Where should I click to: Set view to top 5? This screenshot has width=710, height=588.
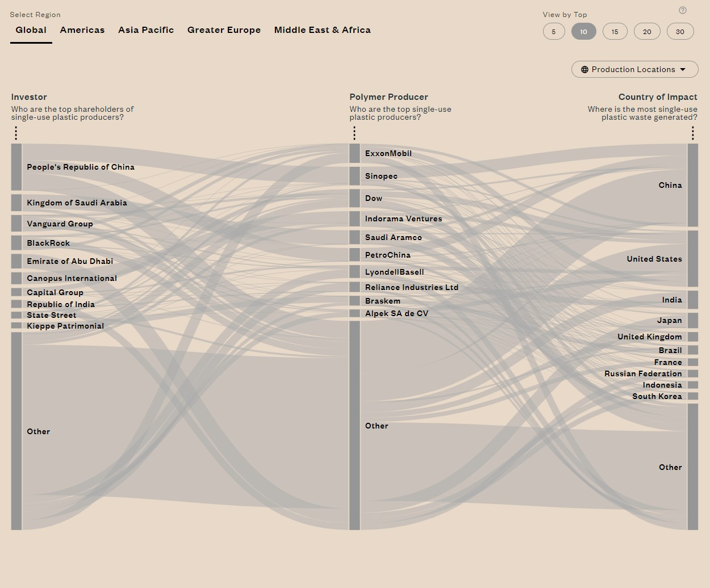click(x=554, y=32)
